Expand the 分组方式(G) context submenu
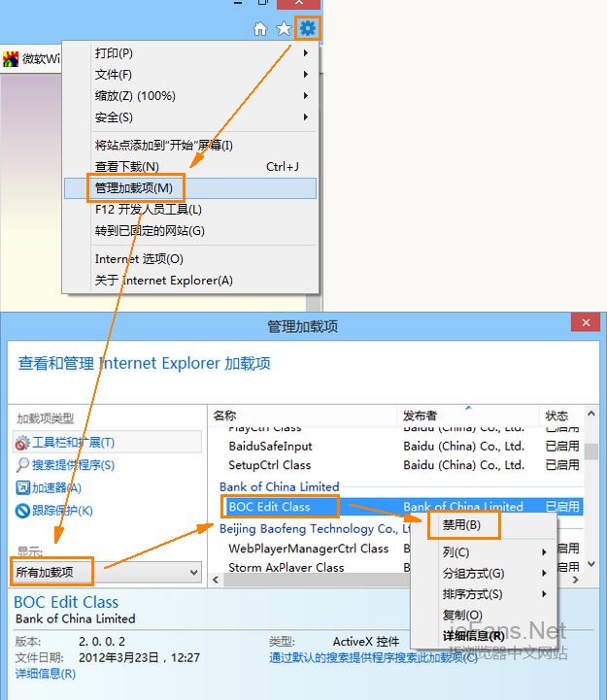 point(484,573)
